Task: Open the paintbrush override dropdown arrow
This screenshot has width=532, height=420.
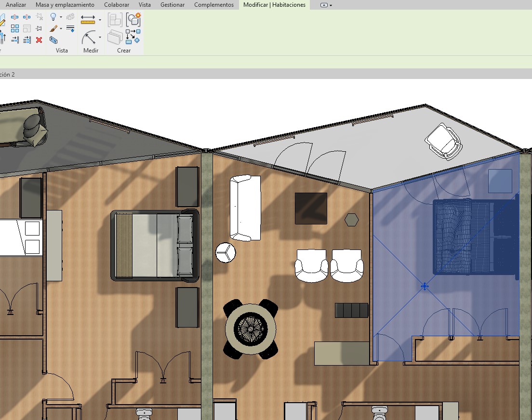Action: pos(61,29)
